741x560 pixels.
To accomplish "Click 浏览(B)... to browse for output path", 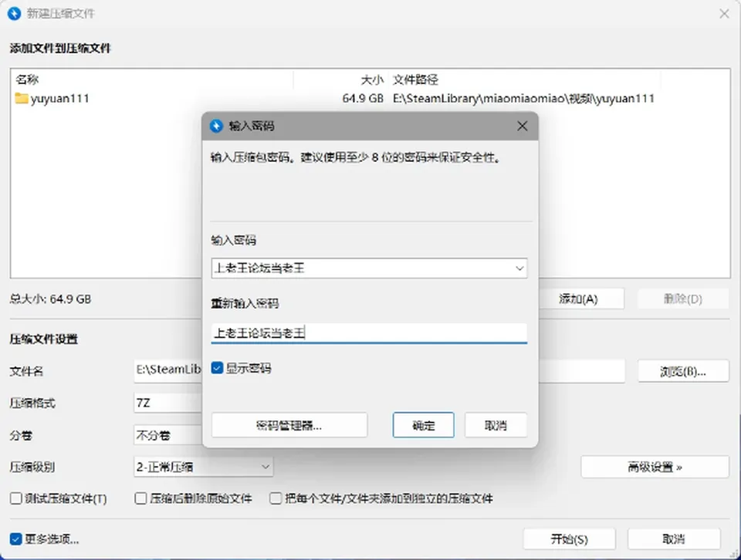I will pos(683,371).
